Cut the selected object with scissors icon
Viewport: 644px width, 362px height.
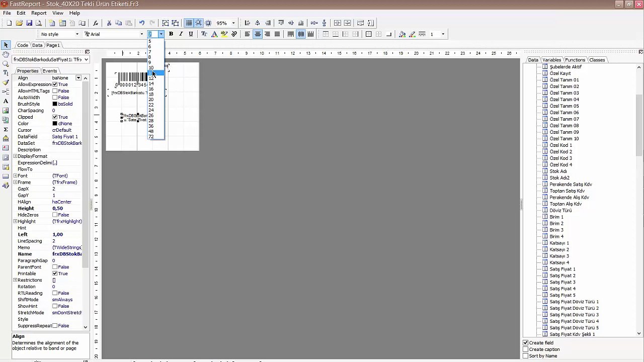click(x=109, y=23)
